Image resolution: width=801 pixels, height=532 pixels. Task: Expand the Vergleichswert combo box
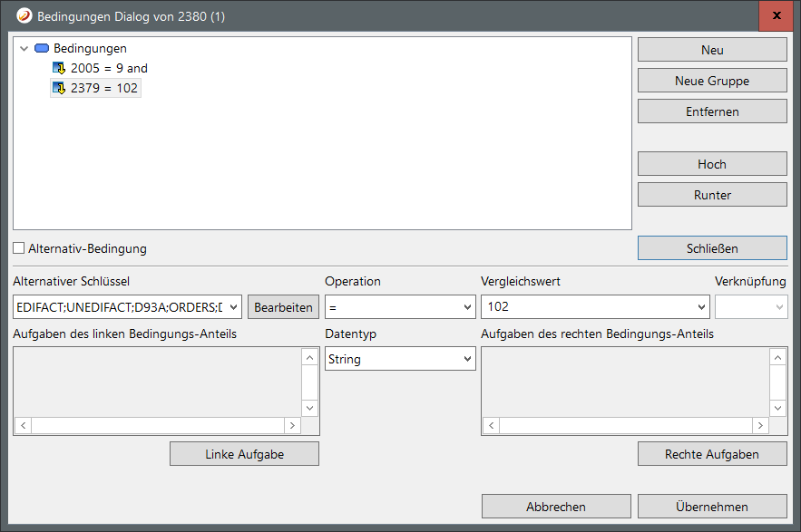[x=700, y=307]
